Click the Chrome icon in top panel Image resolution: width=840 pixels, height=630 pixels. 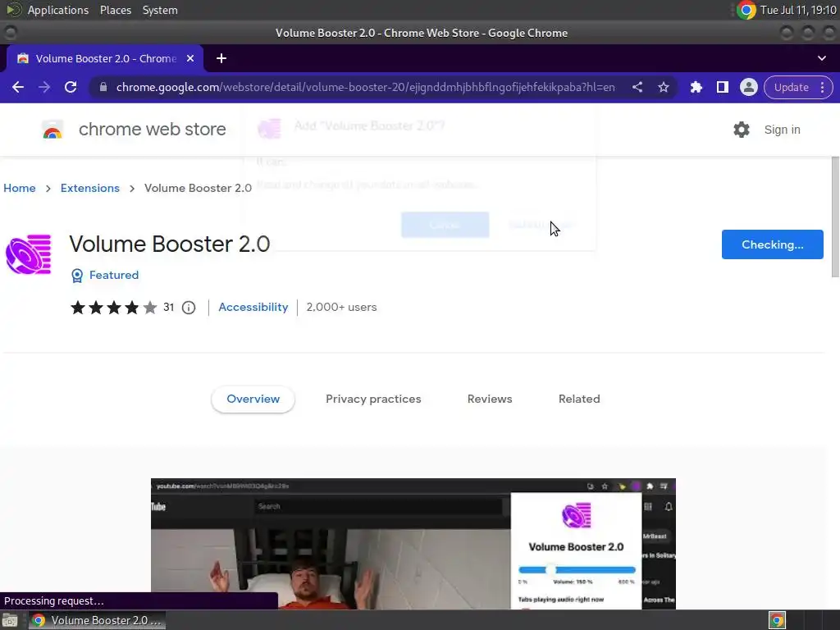[746, 10]
